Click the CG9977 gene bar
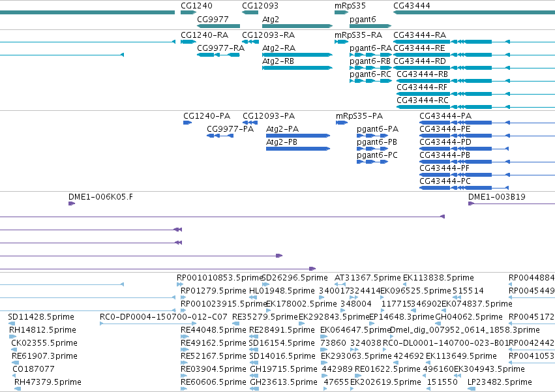The height and width of the screenshot is (392, 555). tap(218, 26)
